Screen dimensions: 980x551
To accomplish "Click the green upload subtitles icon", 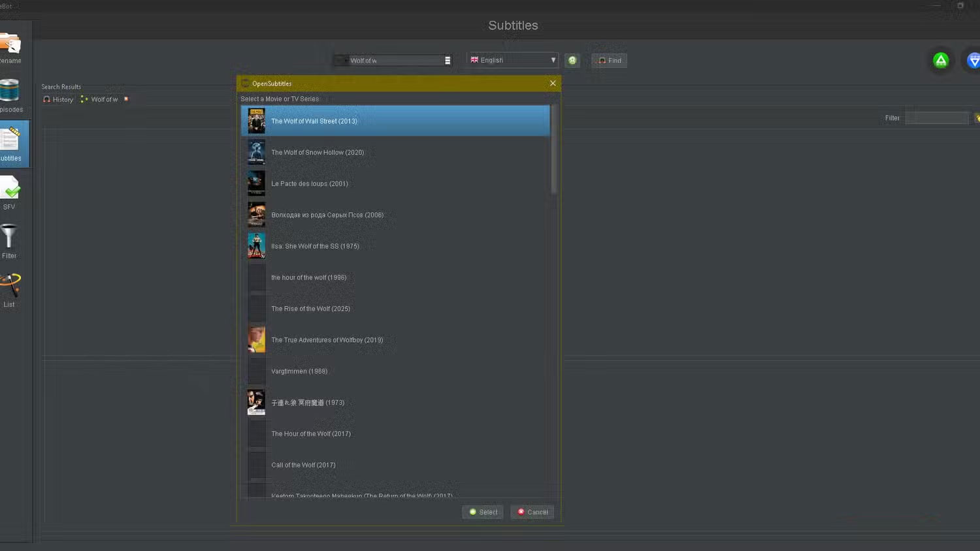I will tap(941, 60).
